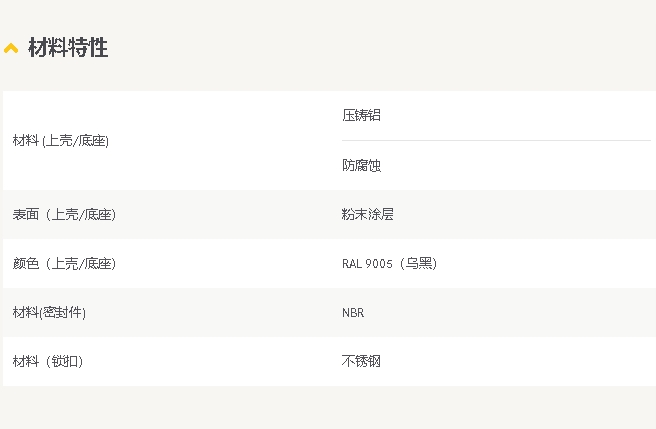The height and width of the screenshot is (429, 656).
Task: Click (上壳/底座) in the first 材料 row
Action: point(75,141)
